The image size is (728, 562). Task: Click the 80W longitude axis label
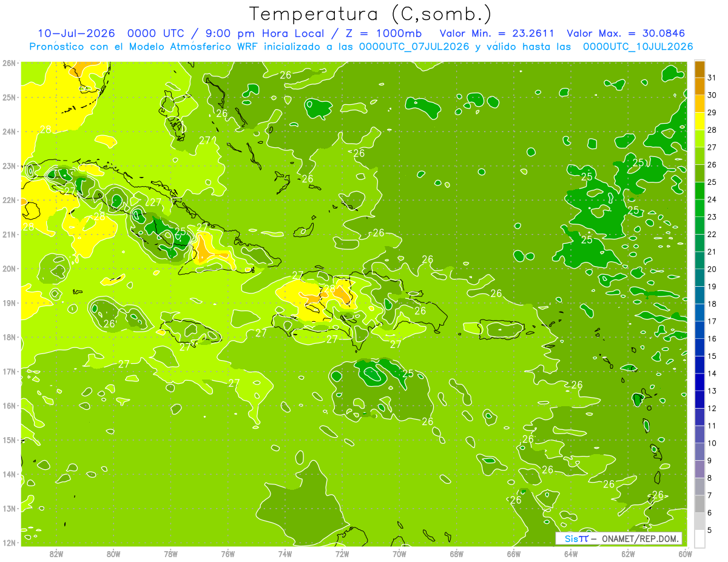(x=113, y=554)
